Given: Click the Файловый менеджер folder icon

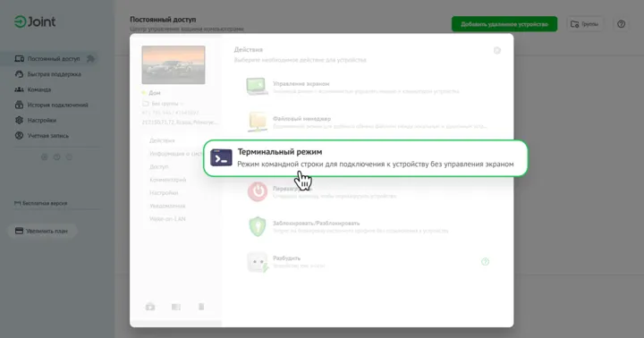Looking at the screenshot, I should pyautogui.click(x=258, y=122).
